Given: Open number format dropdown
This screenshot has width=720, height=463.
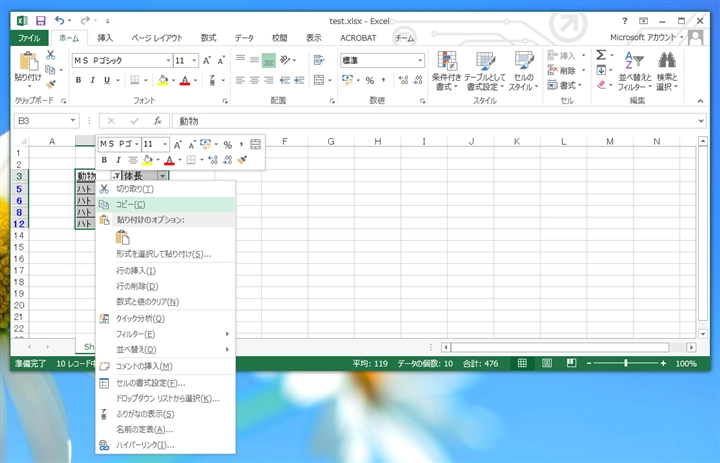Looking at the screenshot, I should [420, 61].
